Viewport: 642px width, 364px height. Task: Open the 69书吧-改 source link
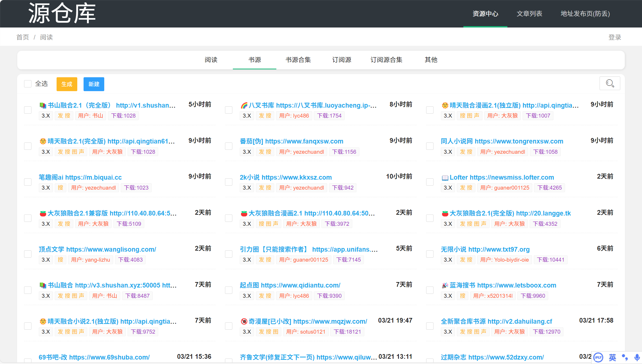point(94,357)
